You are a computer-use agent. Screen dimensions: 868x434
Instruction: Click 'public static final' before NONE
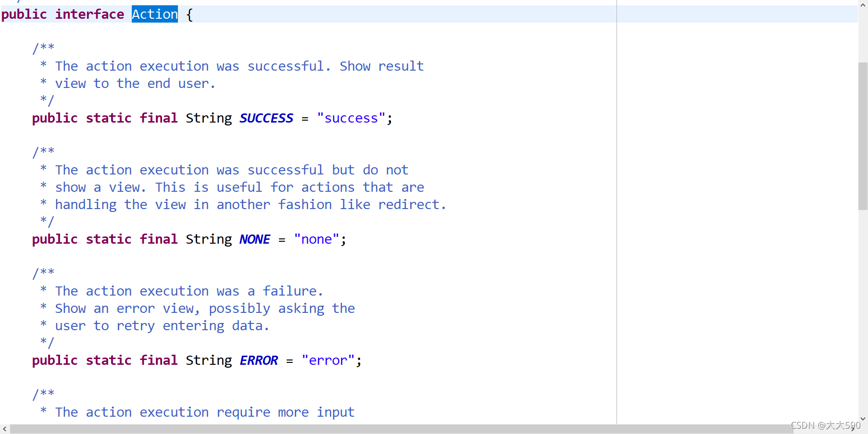tap(105, 239)
